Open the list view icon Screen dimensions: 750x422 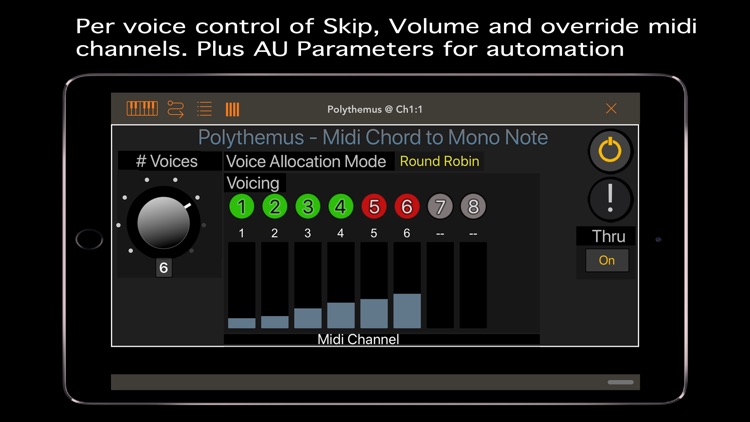204,109
